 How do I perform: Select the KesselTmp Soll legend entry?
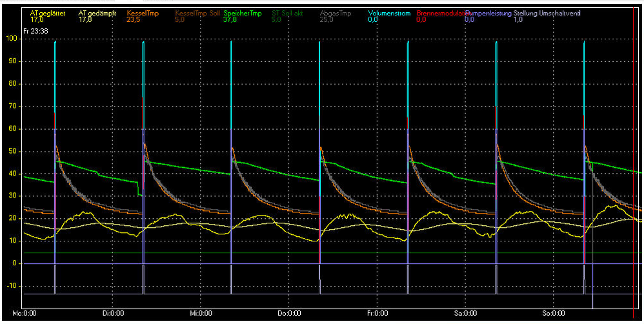(197, 13)
